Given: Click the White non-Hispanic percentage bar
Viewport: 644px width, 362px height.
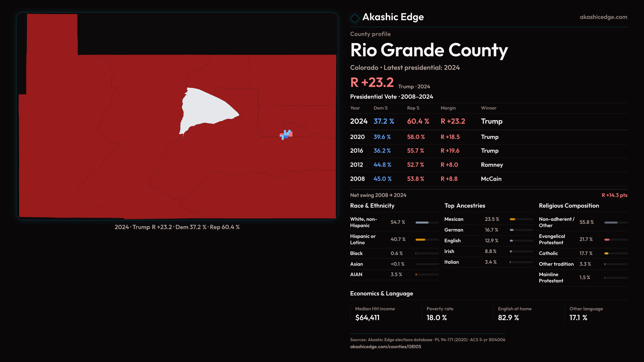Looking at the screenshot, I should (x=422, y=223).
